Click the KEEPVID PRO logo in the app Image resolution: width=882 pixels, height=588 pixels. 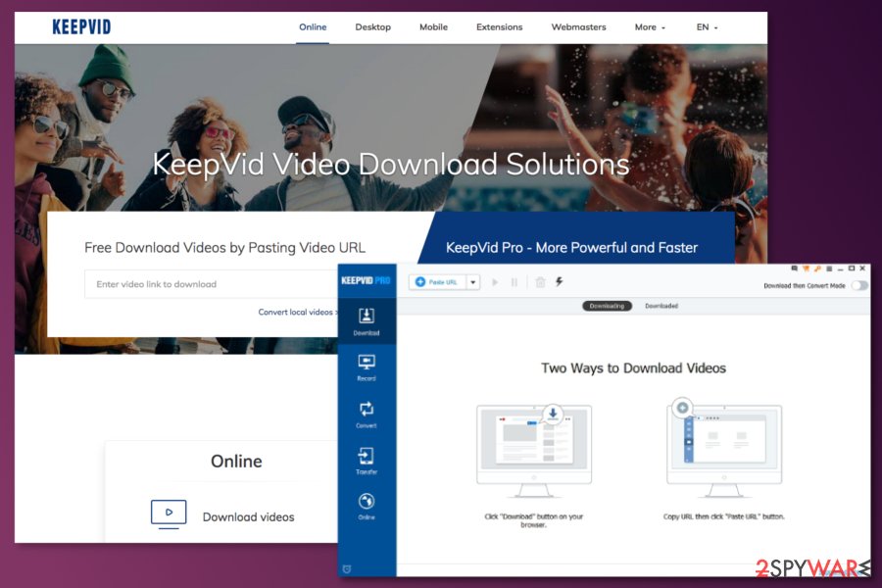[x=366, y=280]
